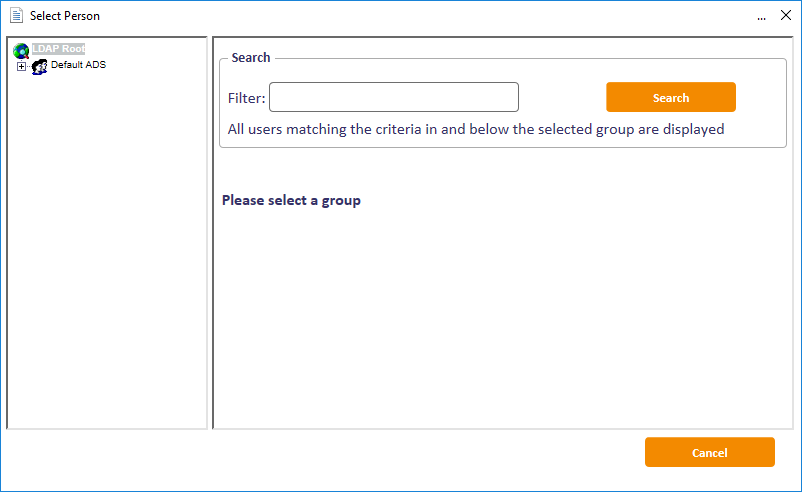Open the three-dots title bar menu
The width and height of the screenshot is (802, 492).
[x=761, y=16]
